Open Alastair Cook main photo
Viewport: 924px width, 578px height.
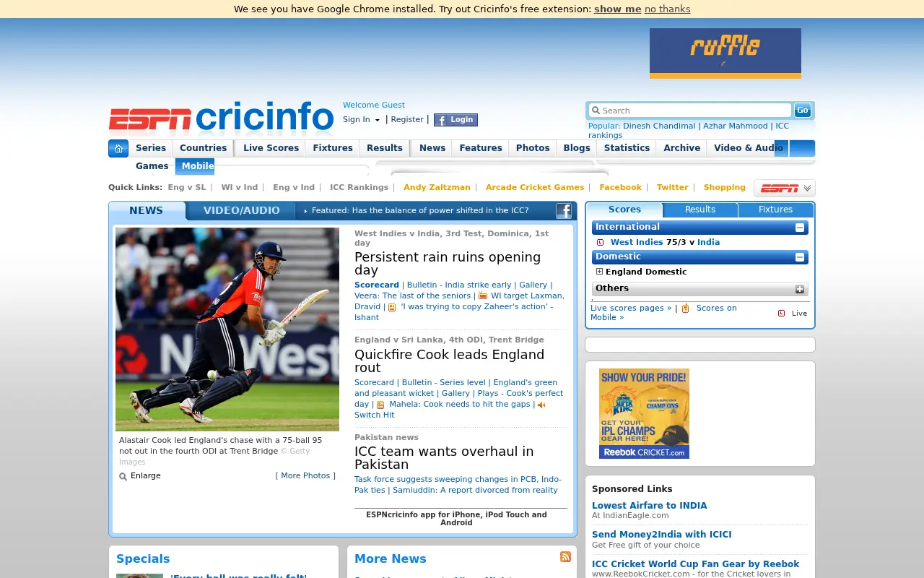click(227, 329)
